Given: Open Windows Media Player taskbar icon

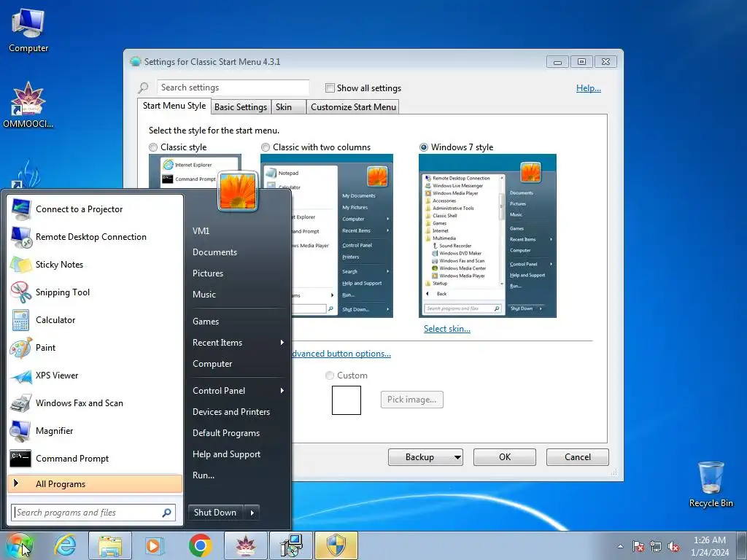Looking at the screenshot, I should (x=154, y=545).
